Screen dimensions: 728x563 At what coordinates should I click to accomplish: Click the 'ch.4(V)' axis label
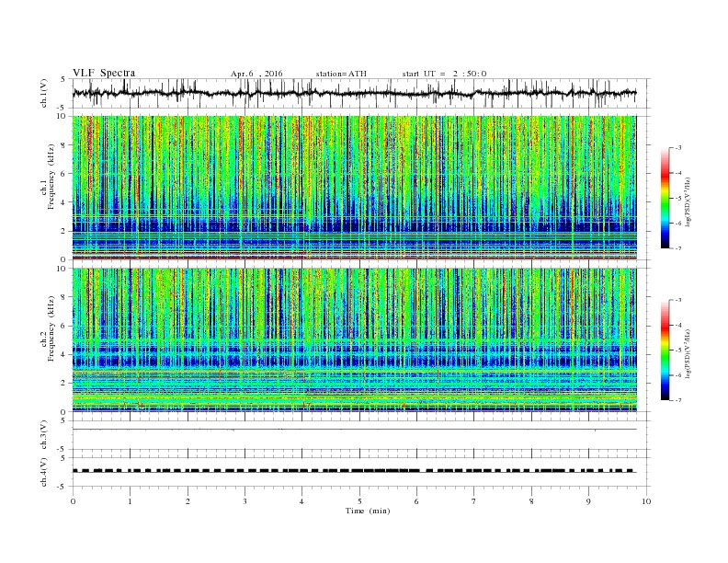44,472
